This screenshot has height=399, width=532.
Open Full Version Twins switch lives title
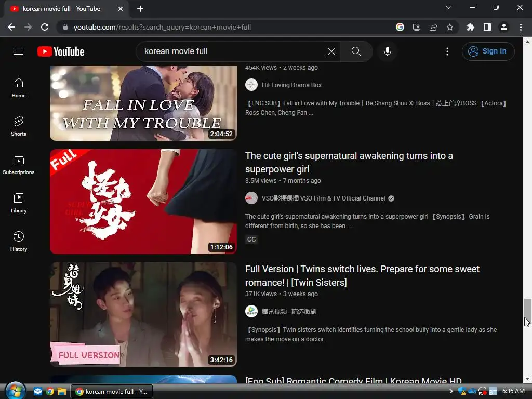click(362, 276)
